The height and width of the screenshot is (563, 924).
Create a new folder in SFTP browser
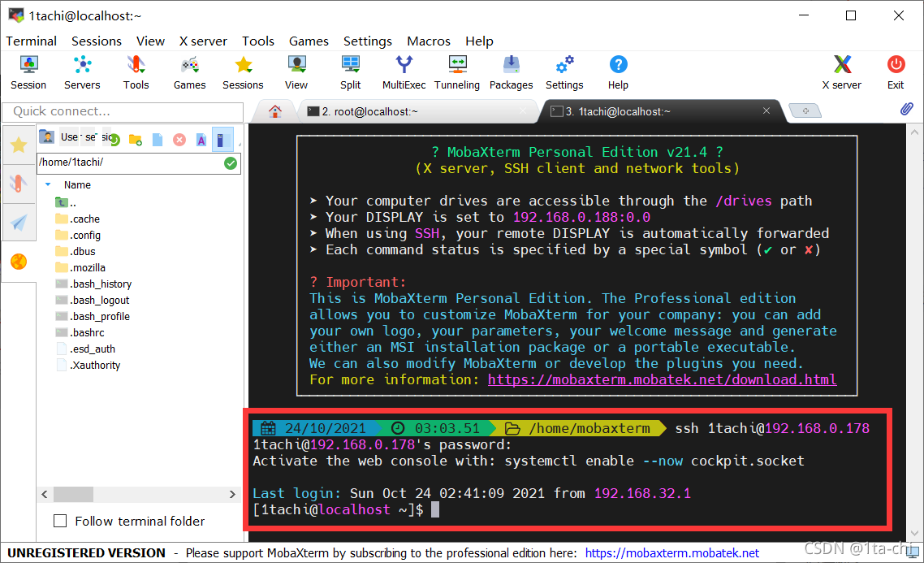point(136,140)
